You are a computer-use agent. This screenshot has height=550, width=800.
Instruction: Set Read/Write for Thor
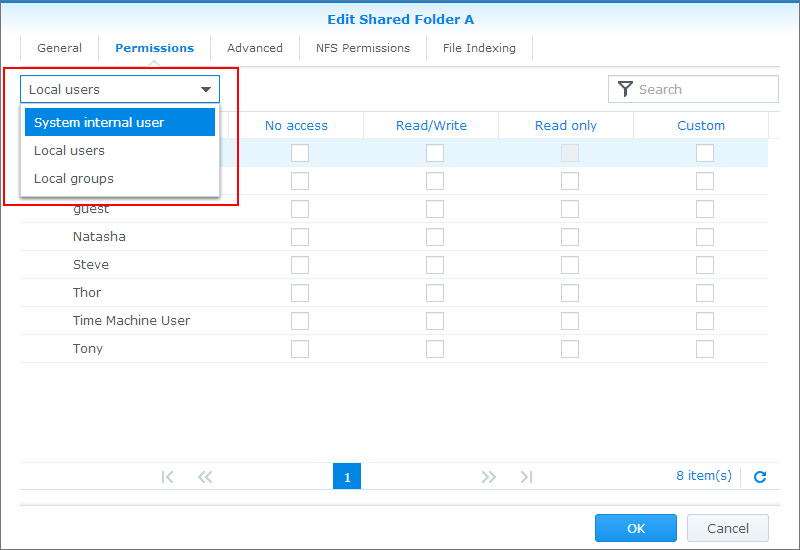[435, 293]
